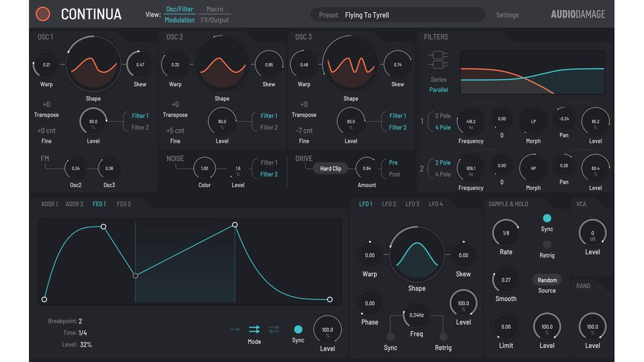Toggle Sync in the Sample & Hold section
Screen dimensions: 644x362
547,218
